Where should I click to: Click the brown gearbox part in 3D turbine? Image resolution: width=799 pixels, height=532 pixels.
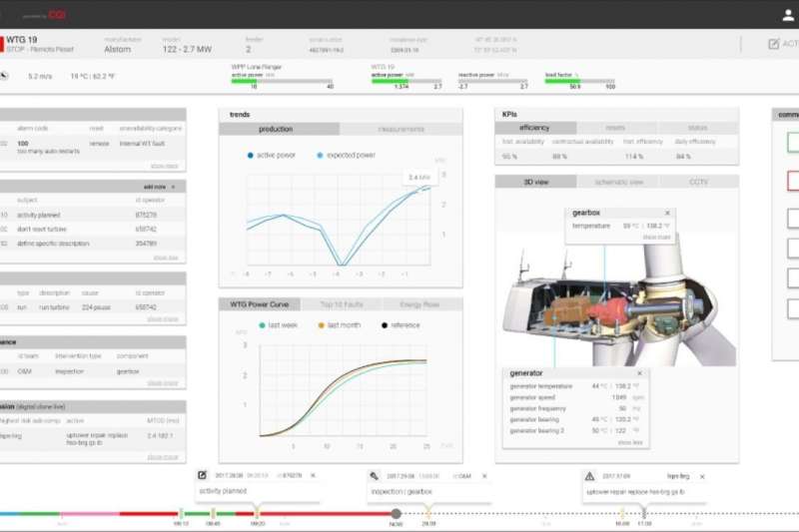[x=565, y=310]
